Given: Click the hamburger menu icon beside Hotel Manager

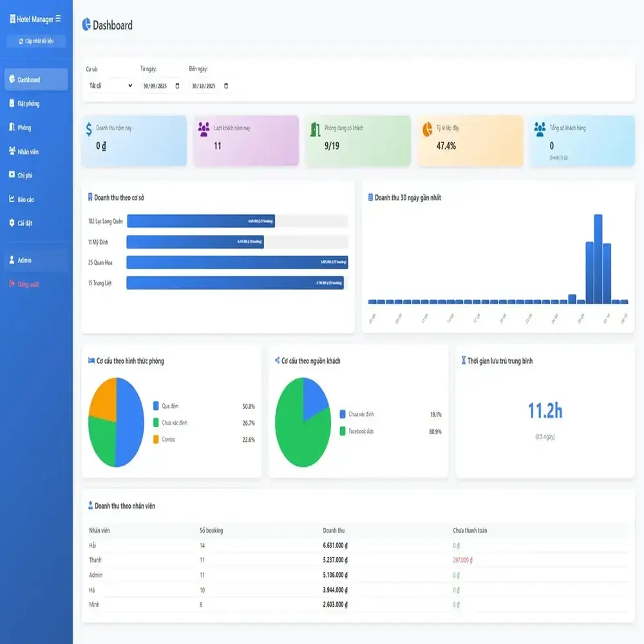Looking at the screenshot, I should click(x=59, y=19).
